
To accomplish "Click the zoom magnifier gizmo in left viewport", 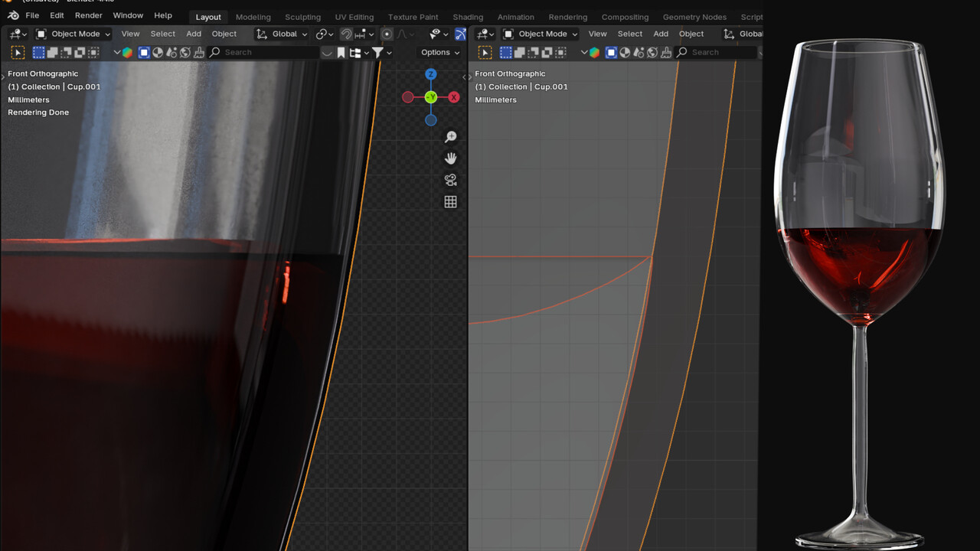I will pyautogui.click(x=450, y=137).
